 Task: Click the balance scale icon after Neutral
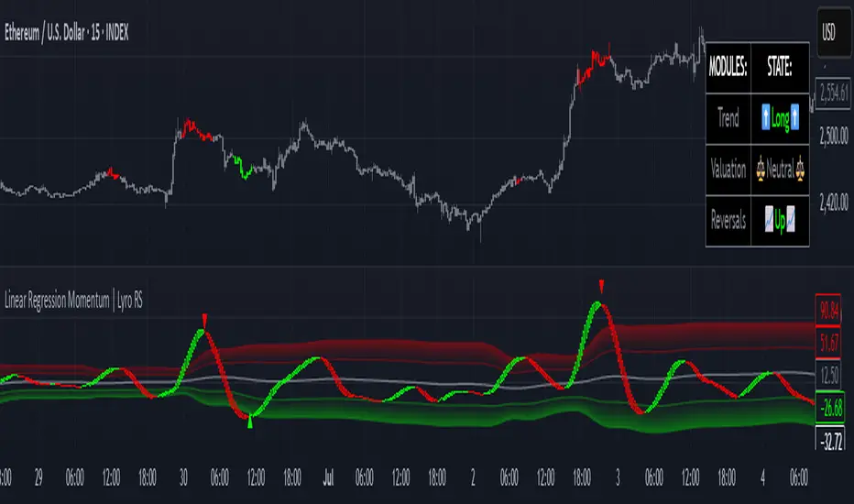(x=800, y=170)
